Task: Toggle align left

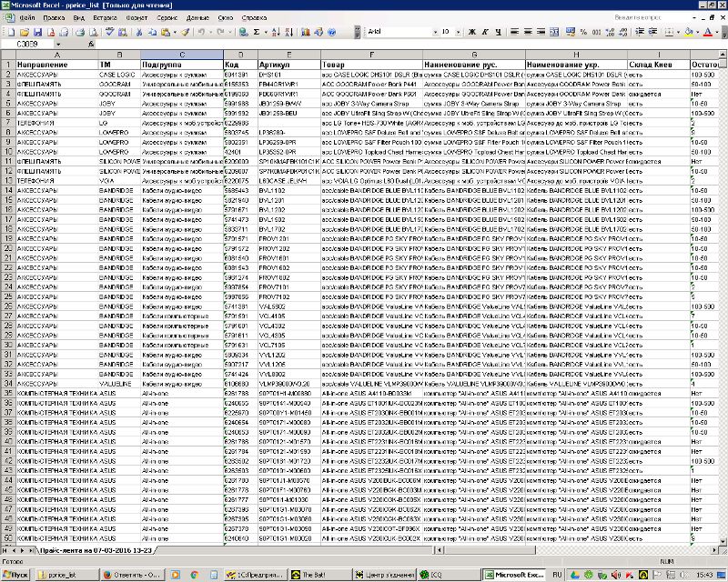Action: [514, 32]
